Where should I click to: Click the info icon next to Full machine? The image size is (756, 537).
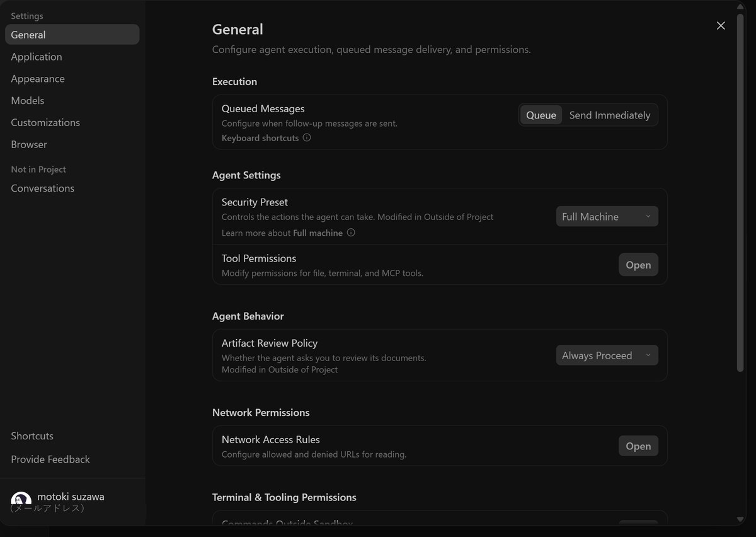click(351, 233)
